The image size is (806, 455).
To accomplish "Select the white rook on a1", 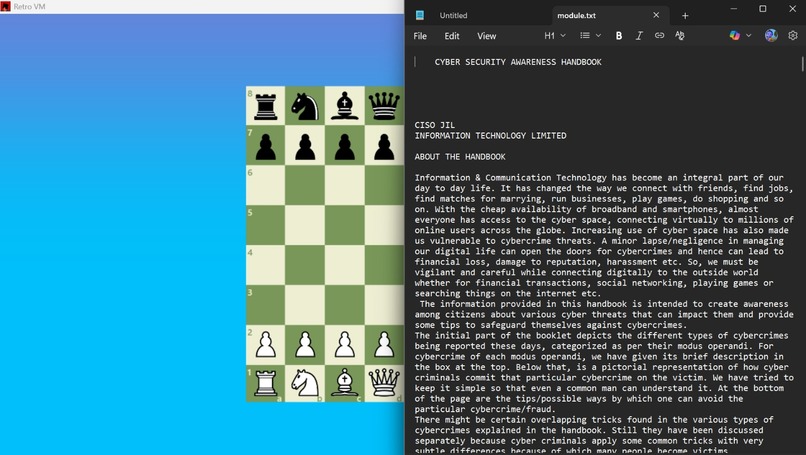I will (x=266, y=383).
